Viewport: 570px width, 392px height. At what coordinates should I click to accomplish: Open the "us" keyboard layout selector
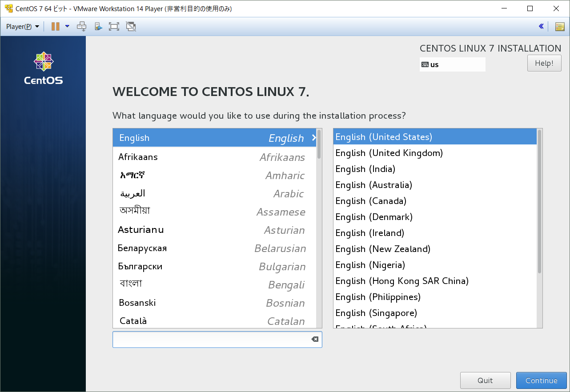(452, 64)
